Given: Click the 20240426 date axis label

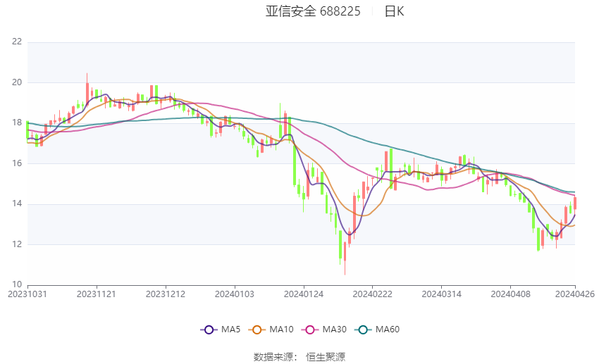Looking at the screenshot, I should pos(575,294).
